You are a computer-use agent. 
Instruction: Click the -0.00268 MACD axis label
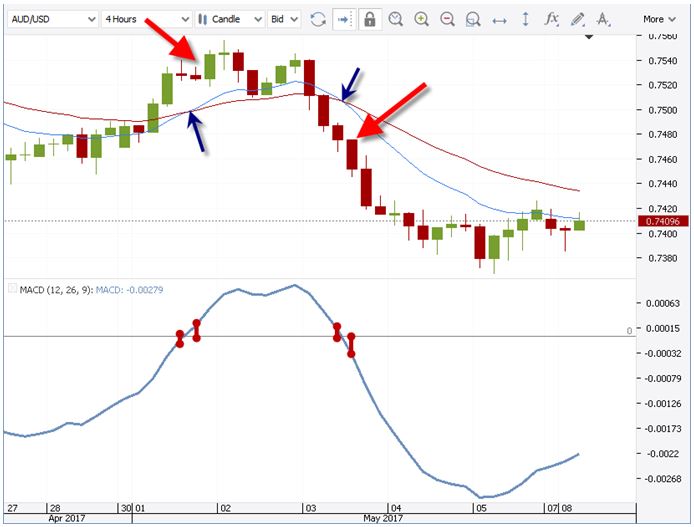coord(663,478)
